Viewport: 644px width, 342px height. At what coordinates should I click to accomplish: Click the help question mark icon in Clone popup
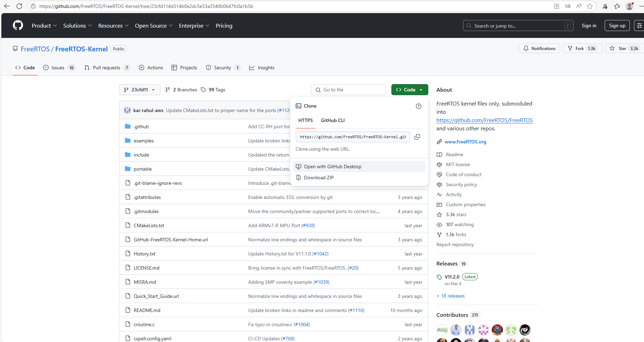pyautogui.click(x=419, y=106)
